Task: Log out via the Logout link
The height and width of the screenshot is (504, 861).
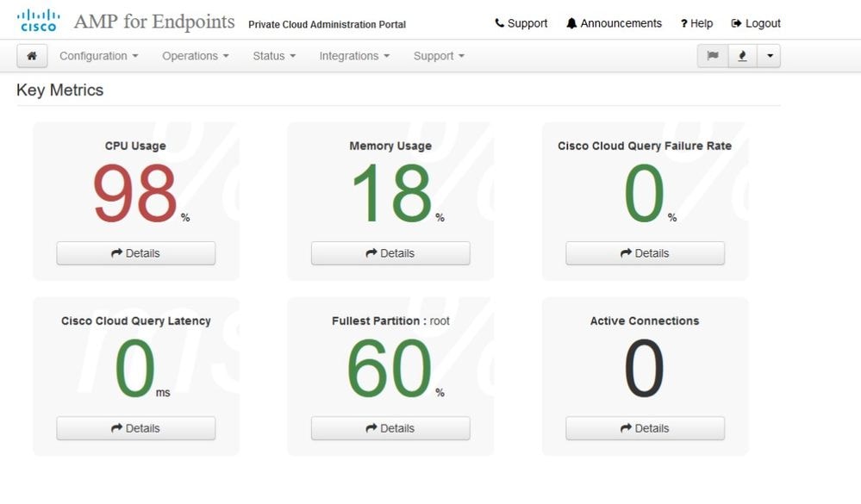Action: [x=756, y=23]
